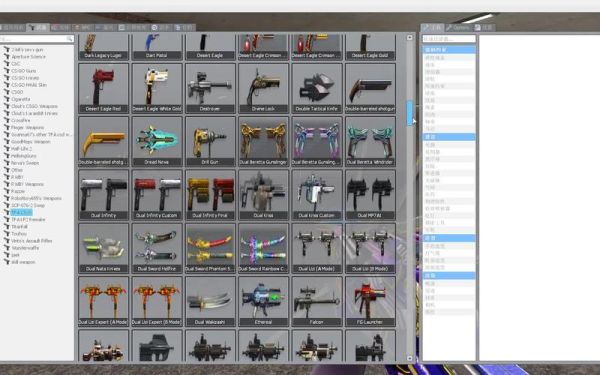This screenshot has width=600, height=375.
Task: Pick the Destroyer weapon thumbnail
Action: (210, 88)
